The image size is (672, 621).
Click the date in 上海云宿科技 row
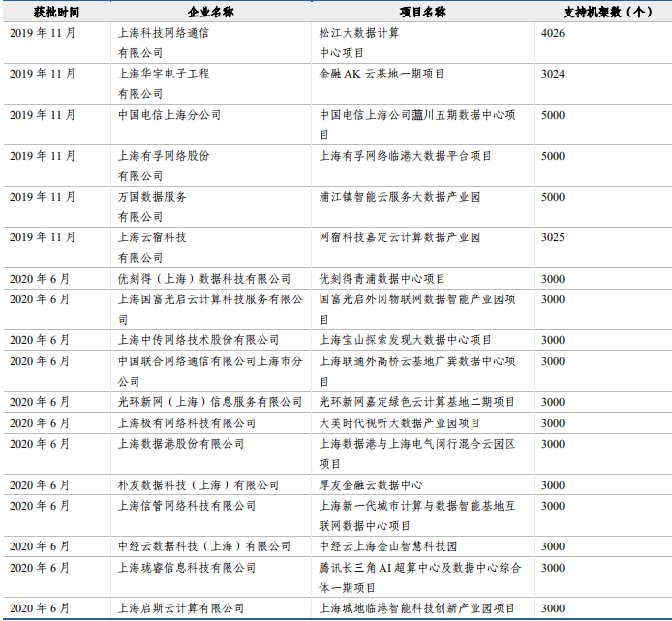[43, 237]
